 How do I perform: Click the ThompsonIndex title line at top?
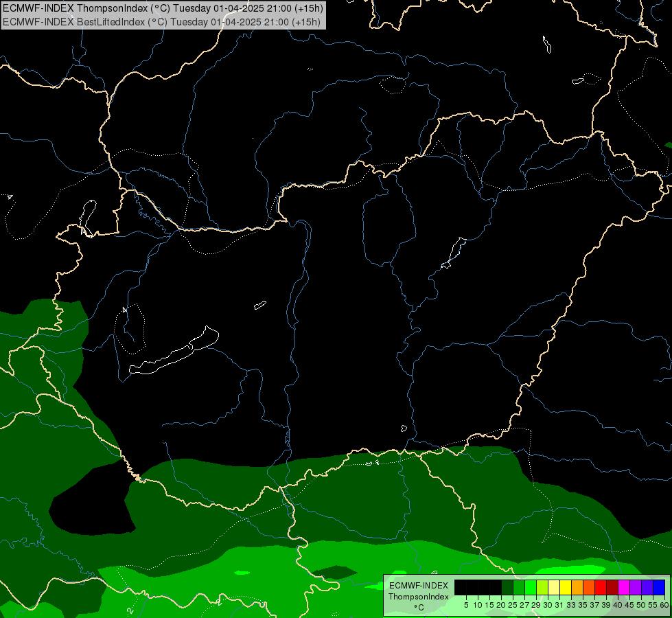coord(163,8)
